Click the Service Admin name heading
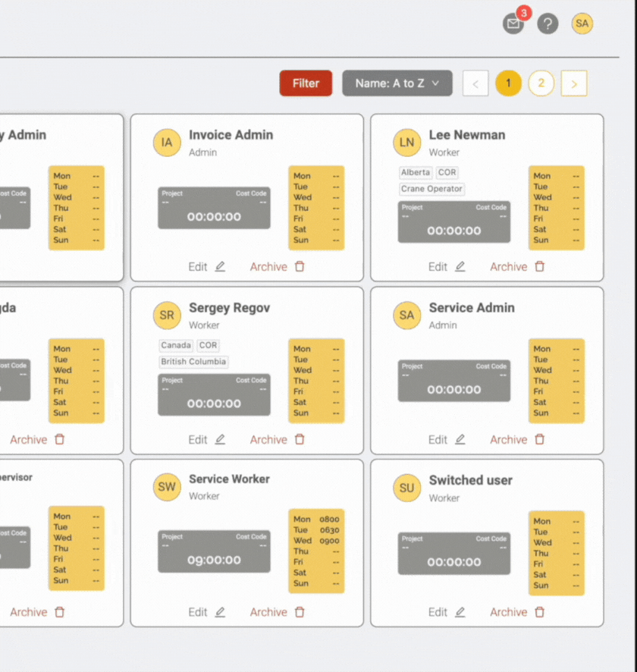 472,307
